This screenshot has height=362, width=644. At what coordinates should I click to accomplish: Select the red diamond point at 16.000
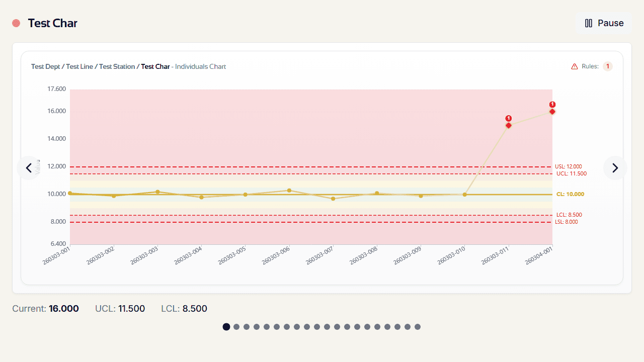pos(552,112)
